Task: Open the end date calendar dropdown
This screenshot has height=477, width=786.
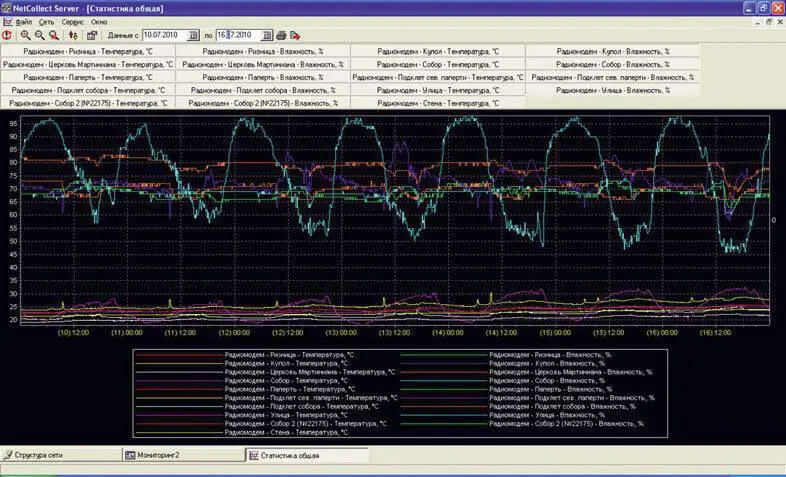Action: (267, 35)
